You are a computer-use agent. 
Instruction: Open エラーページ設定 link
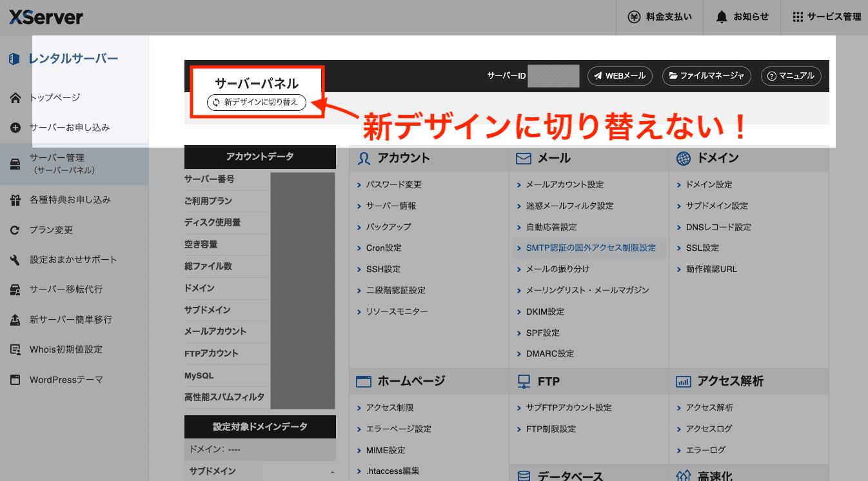coord(399,429)
